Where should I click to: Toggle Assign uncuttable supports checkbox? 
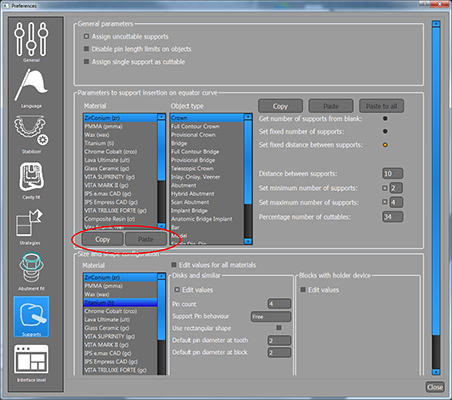click(86, 36)
